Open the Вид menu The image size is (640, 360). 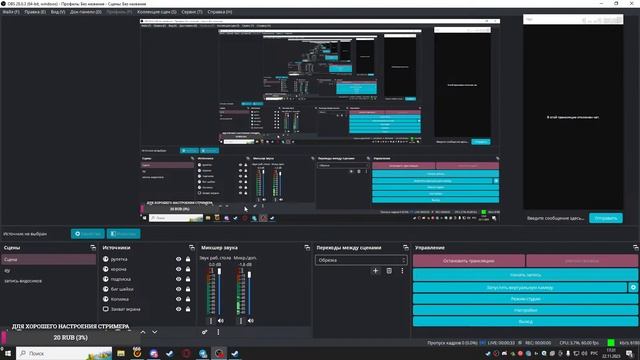[x=58, y=12]
